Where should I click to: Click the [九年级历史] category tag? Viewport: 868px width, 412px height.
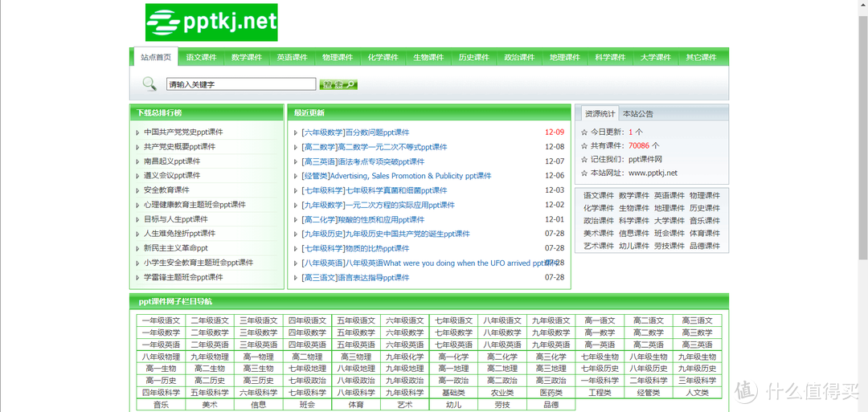(323, 234)
